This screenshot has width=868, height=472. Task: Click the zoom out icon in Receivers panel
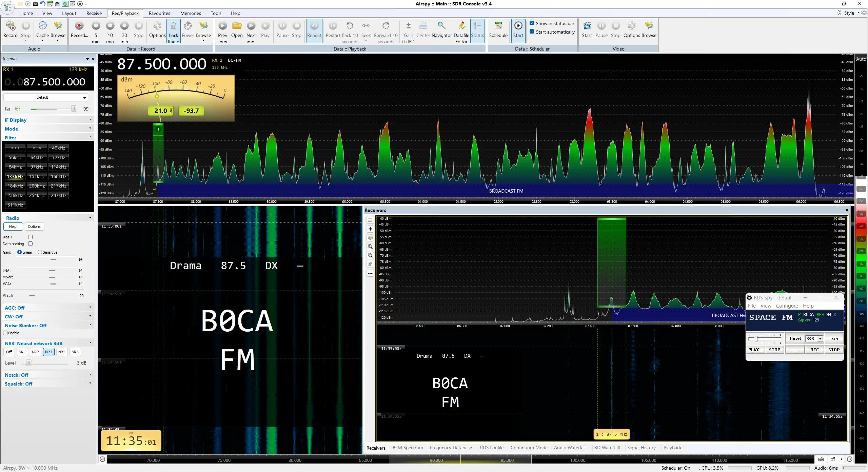pos(370,255)
